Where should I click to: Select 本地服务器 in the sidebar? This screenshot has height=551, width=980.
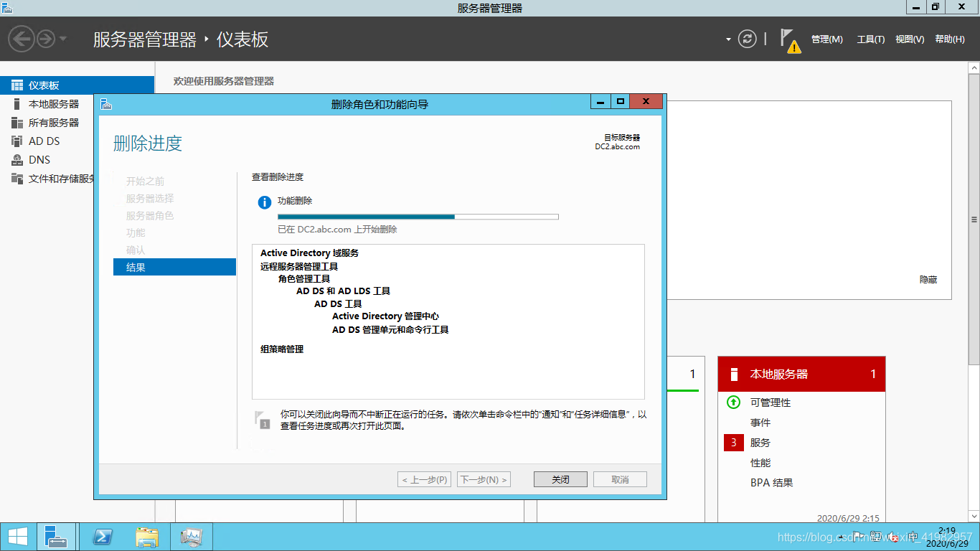(54, 104)
